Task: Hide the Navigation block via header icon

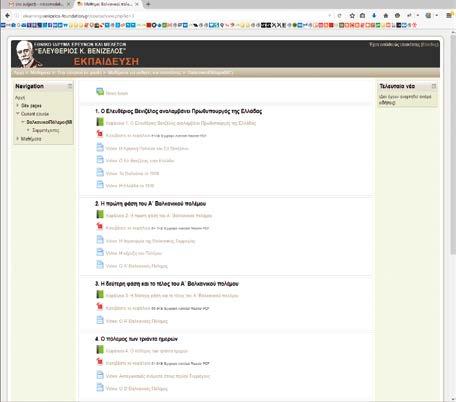Action: (70, 86)
